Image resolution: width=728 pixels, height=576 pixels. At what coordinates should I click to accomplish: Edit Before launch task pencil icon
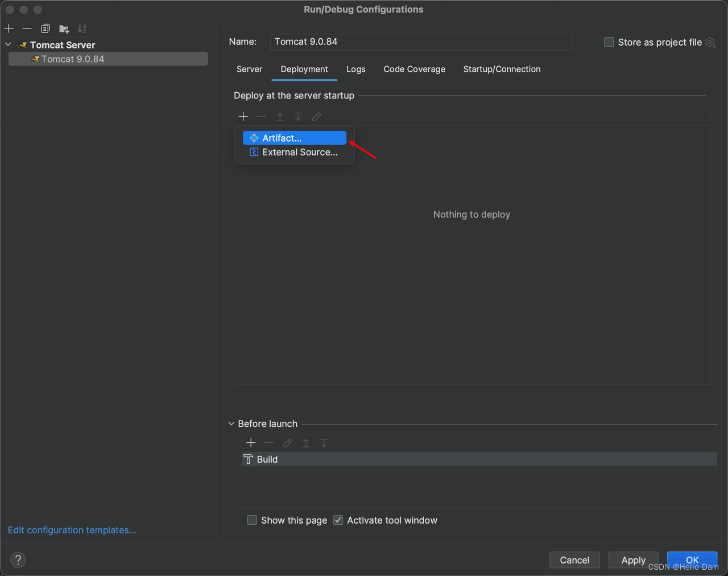[x=287, y=443]
